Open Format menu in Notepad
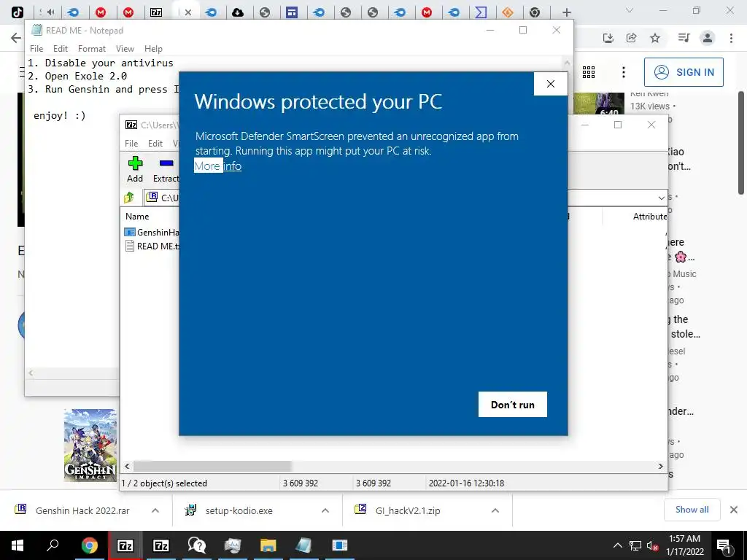747x560 pixels. (x=91, y=49)
